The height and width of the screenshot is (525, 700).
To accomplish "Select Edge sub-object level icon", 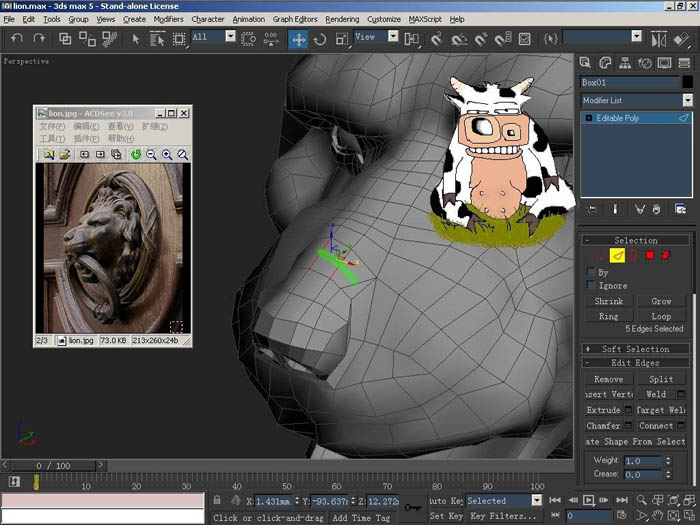I will [617, 255].
